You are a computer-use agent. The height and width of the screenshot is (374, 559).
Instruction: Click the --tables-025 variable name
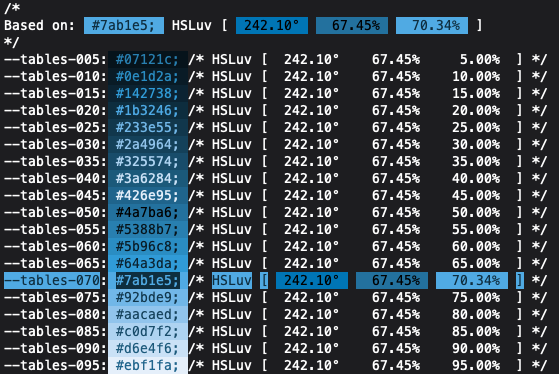pos(52,128)
